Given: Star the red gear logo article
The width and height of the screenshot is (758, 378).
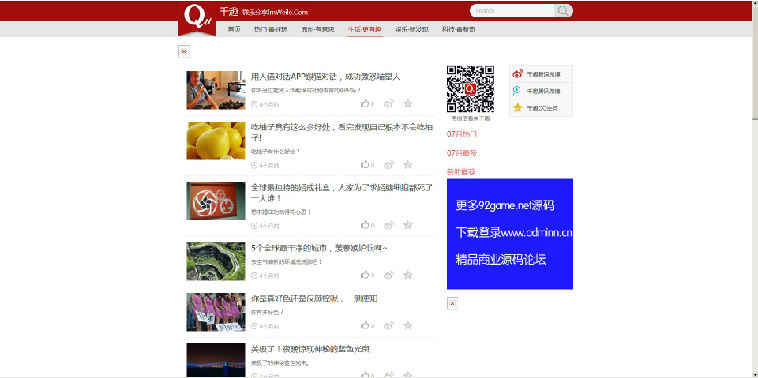Looking at the screenshot, I should pyautogui.click(x=408, y=225).
